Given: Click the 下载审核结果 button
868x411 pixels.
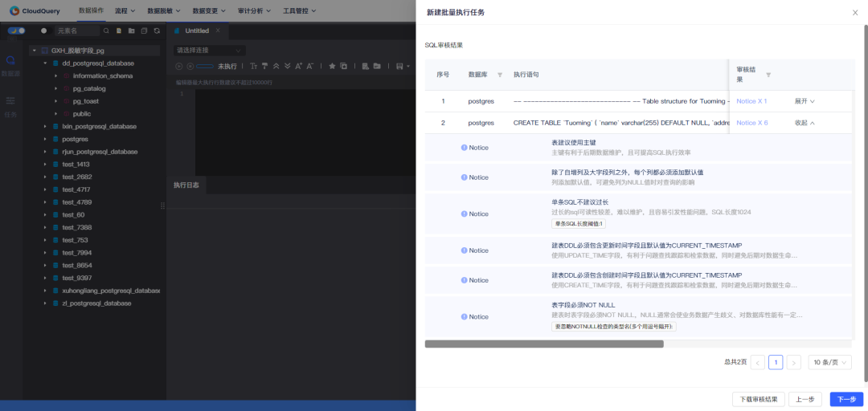Looking at the screenshot, I should (759, 400).
